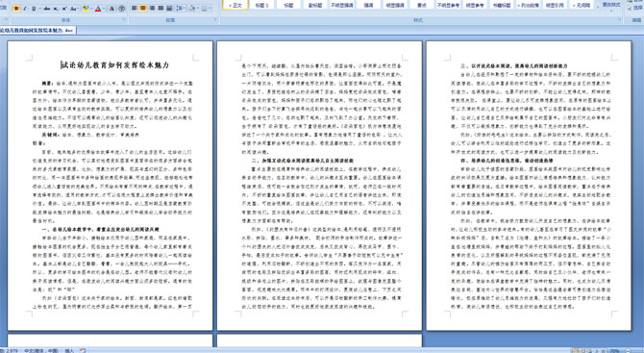Apply subscript formatting
The width and height of the screenshot is (644, 353).
coord(56,9)
